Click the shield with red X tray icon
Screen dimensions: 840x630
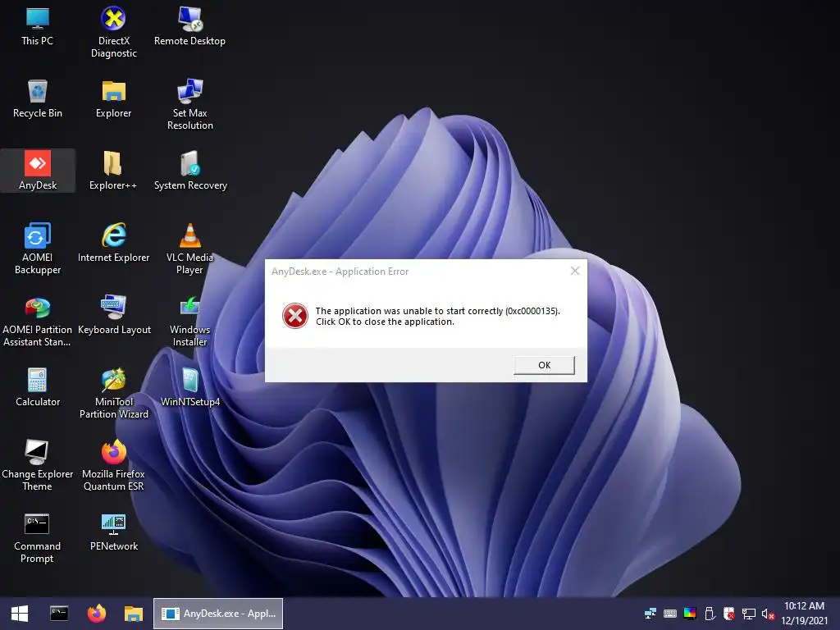(729, 614)
